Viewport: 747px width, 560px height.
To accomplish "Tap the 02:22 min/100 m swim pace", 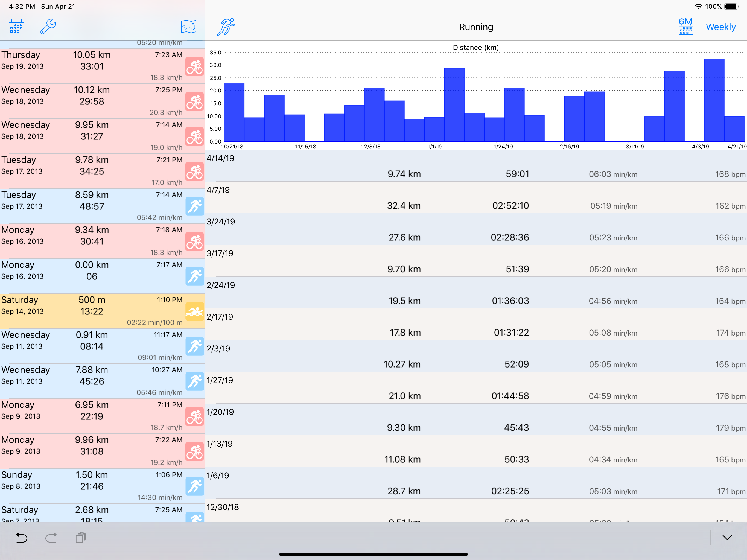I will coord(155,323).
